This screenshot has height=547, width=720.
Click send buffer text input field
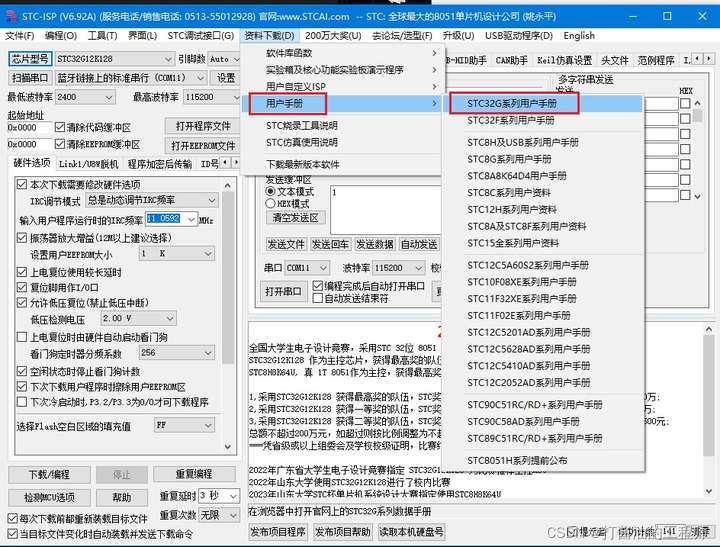[x=385, y=210]
